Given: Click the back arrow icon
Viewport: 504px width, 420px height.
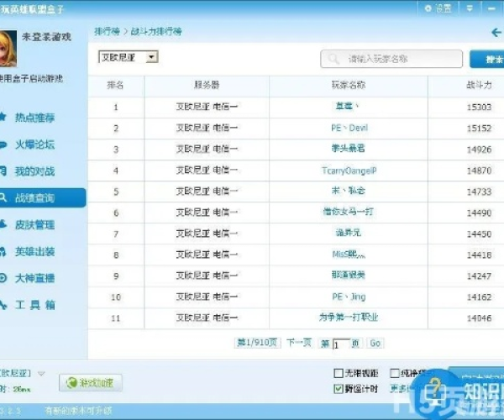Looking at the screenshot, I should tap(496, 32).
